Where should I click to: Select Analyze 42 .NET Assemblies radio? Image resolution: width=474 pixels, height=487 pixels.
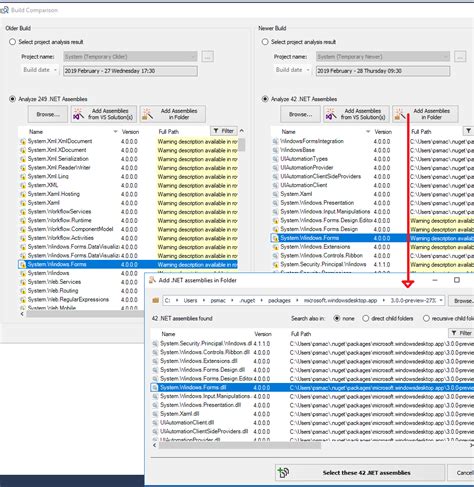[265, 99]
